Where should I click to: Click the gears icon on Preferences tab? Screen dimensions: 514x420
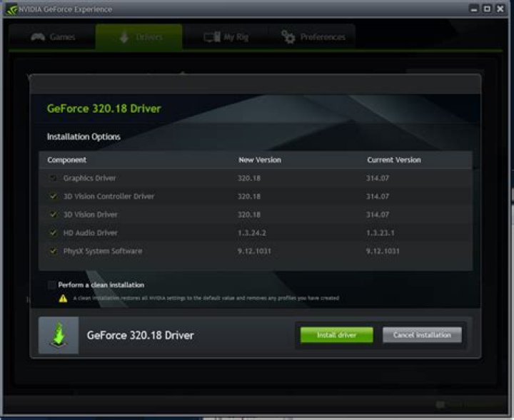(288, 36)
